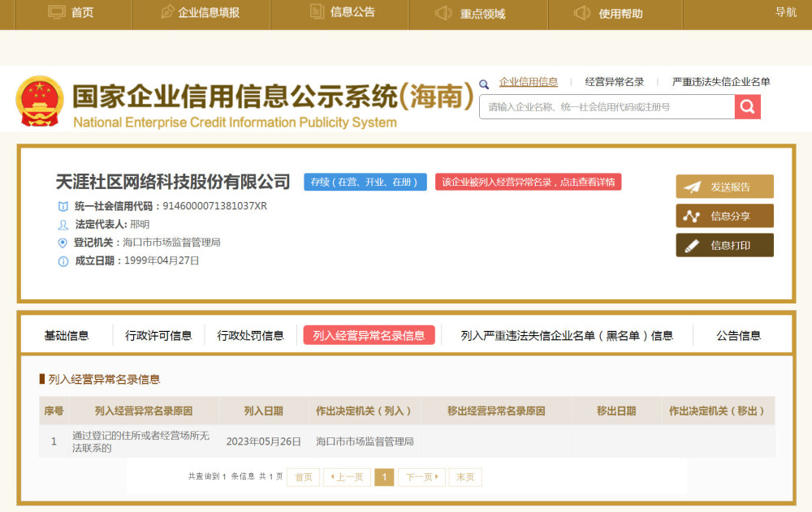Click the pencil icon on 信息打印
812x512 pixels.
coord(692,245)
